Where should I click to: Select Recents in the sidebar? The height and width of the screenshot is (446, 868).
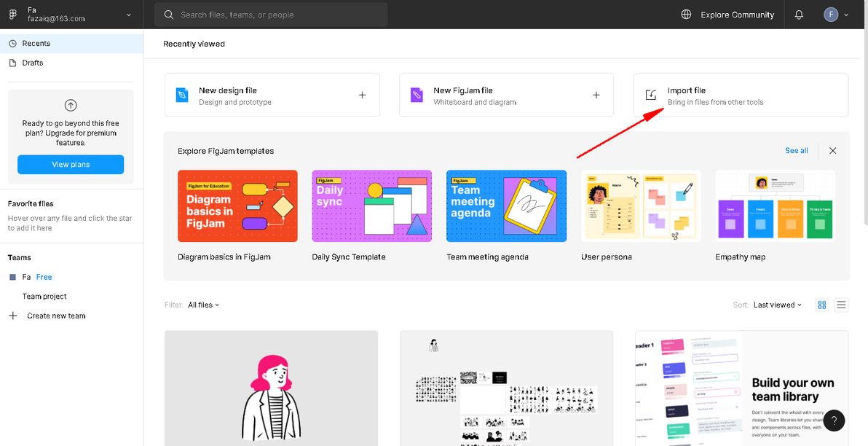click(36, 44)
